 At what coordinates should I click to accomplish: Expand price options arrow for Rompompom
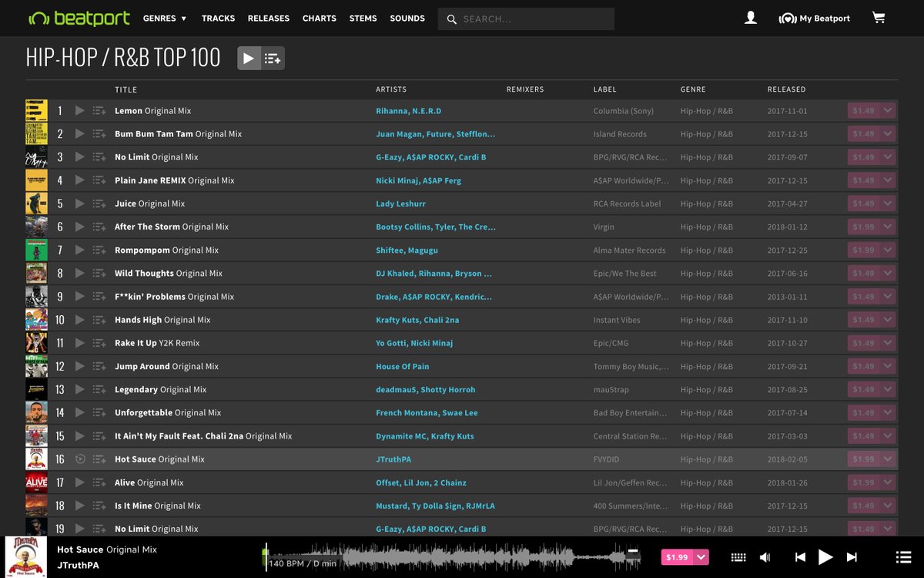click(x=888, y=250)
